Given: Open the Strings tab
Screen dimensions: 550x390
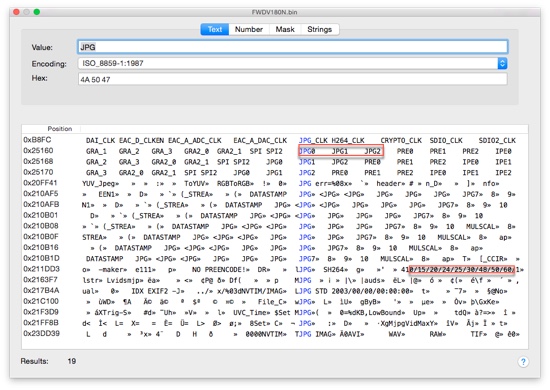Looking at the screenshot, I should coord(320,29).
